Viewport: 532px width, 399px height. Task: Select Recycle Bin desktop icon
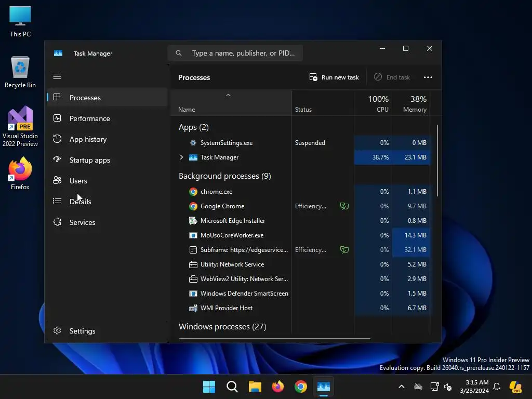point(20,72)
